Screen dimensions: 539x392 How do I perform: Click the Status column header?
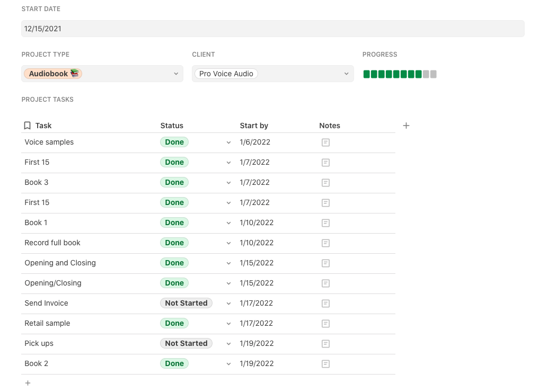pos(172,126)
